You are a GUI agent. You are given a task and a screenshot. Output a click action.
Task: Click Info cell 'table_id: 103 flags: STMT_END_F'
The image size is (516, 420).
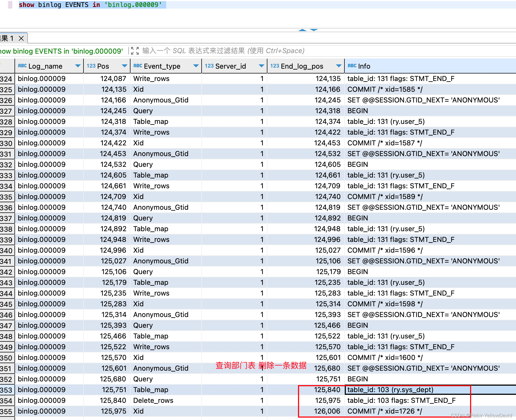[x=430, y=400]
